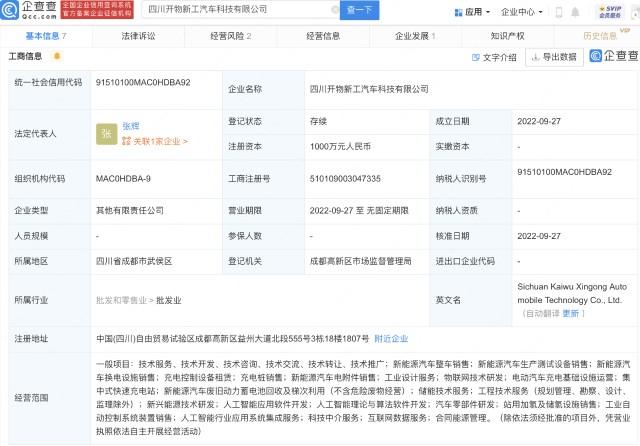Image resolution: width=640 pixels, height=446 pixels.
Task: Click the 导出数据 export button
Action: point(554,57)
